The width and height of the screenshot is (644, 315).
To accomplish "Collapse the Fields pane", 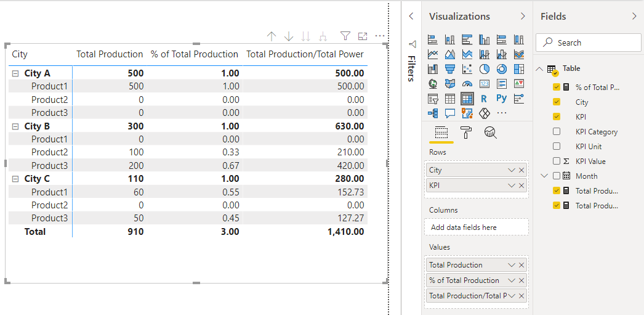I will (x=634, y=17).
